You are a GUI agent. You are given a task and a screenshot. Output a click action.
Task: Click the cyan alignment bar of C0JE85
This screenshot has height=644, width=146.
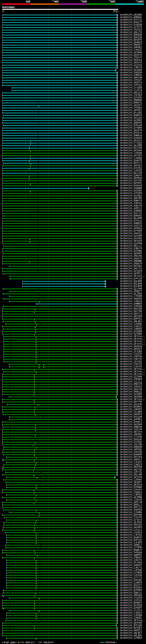click(x=65, y=88)
